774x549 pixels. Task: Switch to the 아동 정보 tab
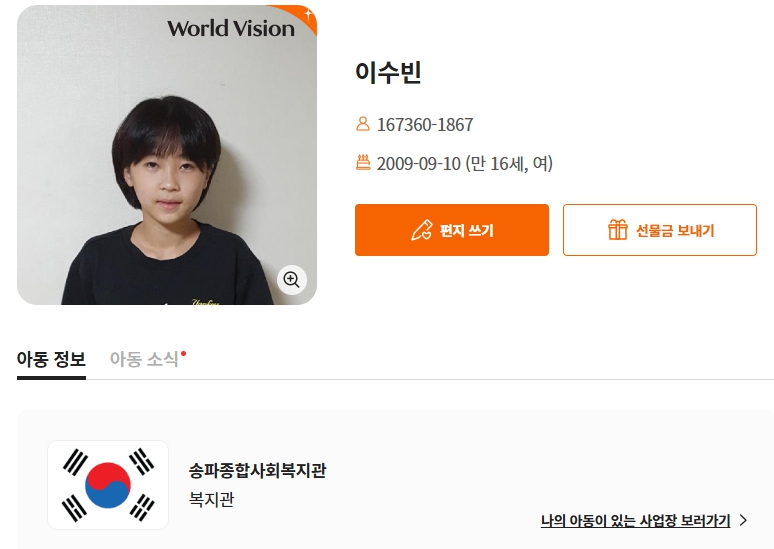click(51, 360)
